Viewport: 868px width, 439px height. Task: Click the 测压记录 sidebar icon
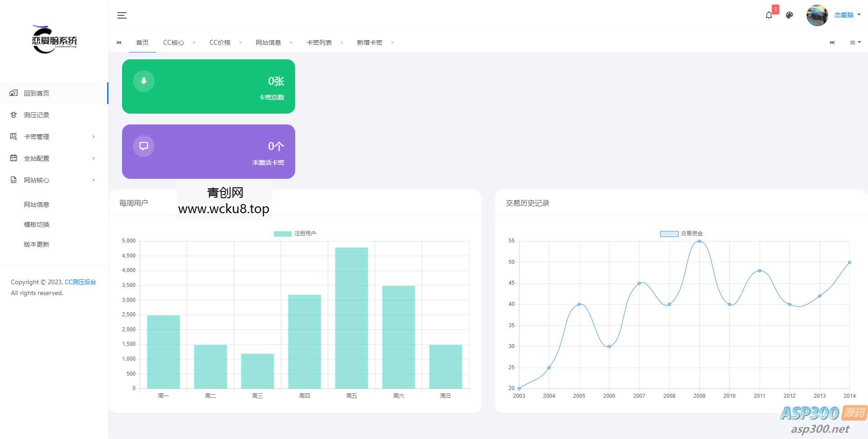14,115
